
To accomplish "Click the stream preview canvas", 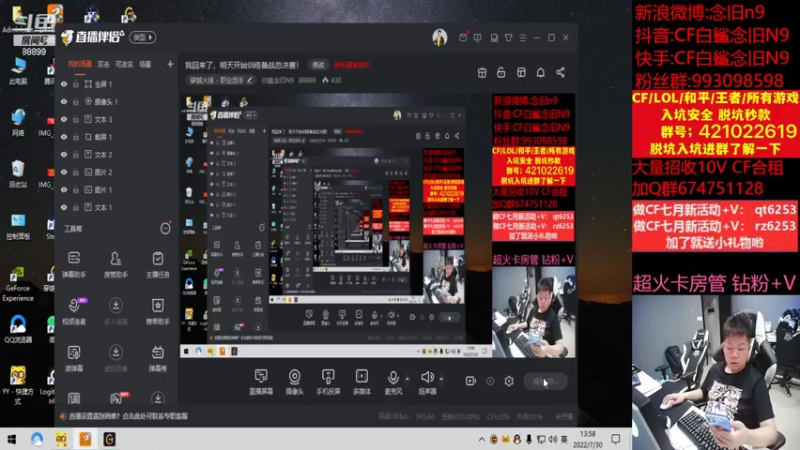I will tap(378, 226).
